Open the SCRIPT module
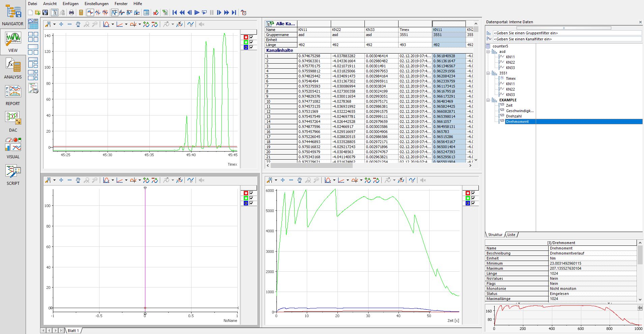This screenshot has height=334, width=644. pyautogui.click(x=13, y=175)
